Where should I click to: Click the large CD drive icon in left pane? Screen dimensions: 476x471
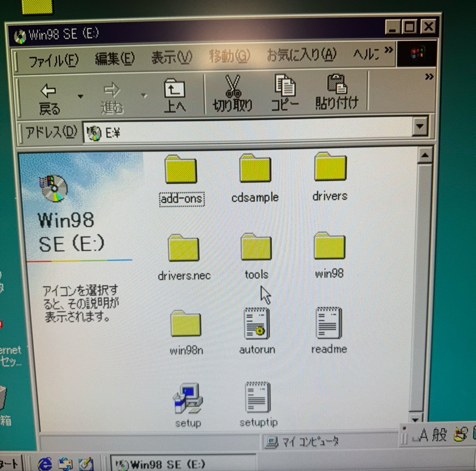click(53, 188)
